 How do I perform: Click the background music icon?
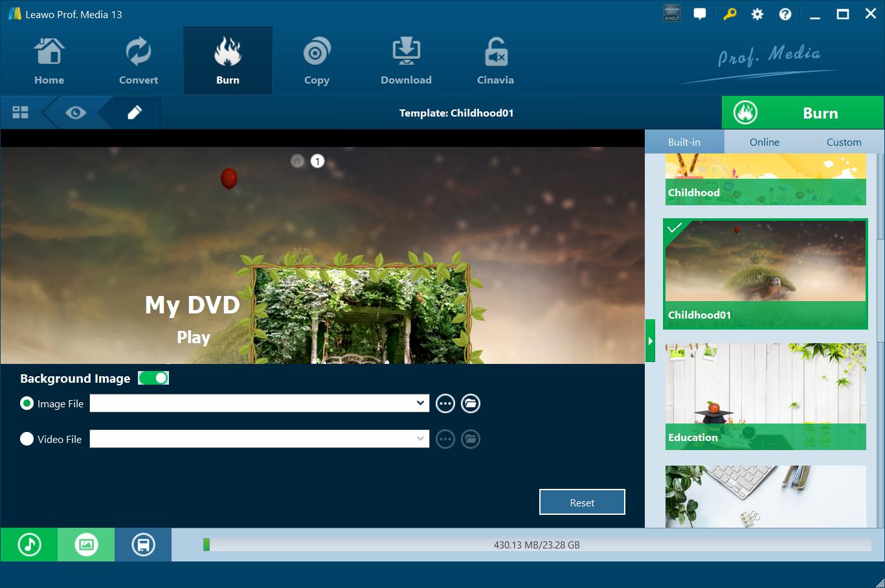(x=29, y=545)
